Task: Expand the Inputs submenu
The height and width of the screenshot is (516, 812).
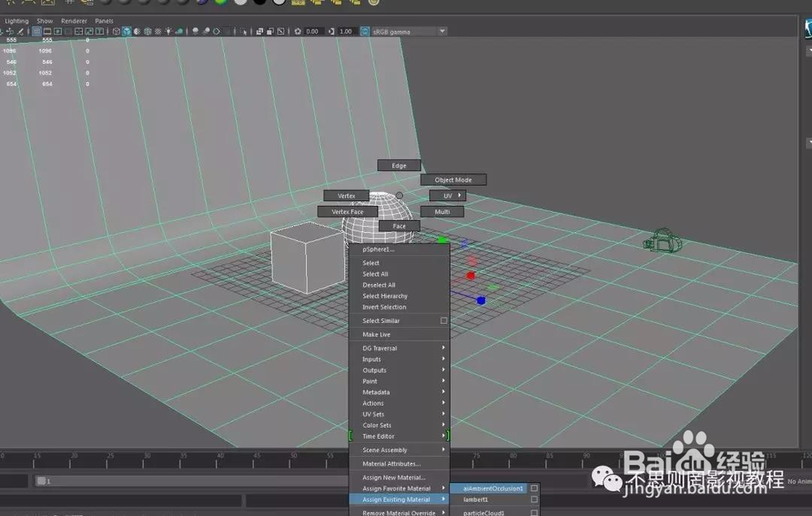Action: click(x=399, y=359)
